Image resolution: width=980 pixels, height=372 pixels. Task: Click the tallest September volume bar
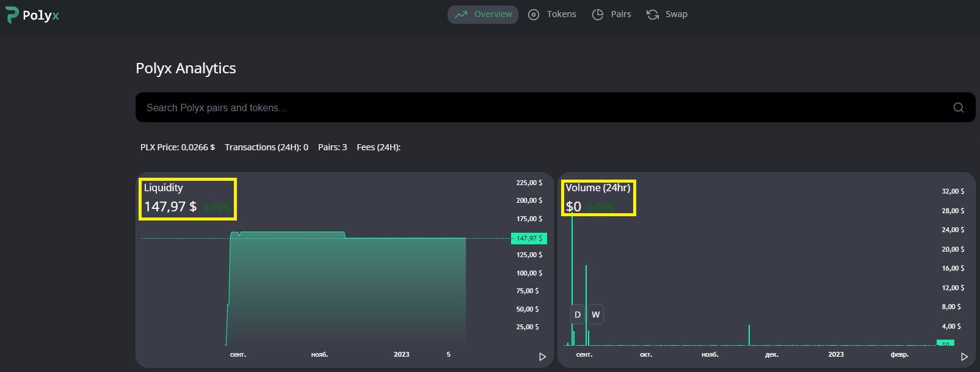pos(572,275)
